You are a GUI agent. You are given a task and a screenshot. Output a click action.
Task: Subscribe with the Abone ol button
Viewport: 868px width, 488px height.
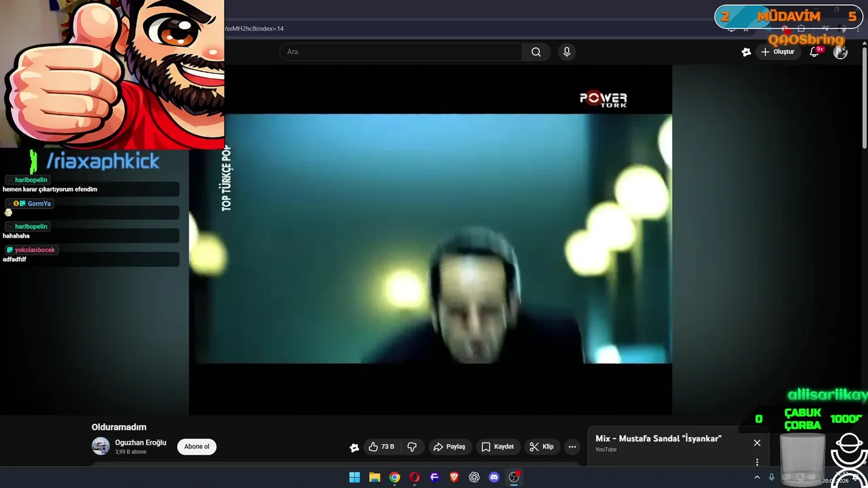pos(197,447)
